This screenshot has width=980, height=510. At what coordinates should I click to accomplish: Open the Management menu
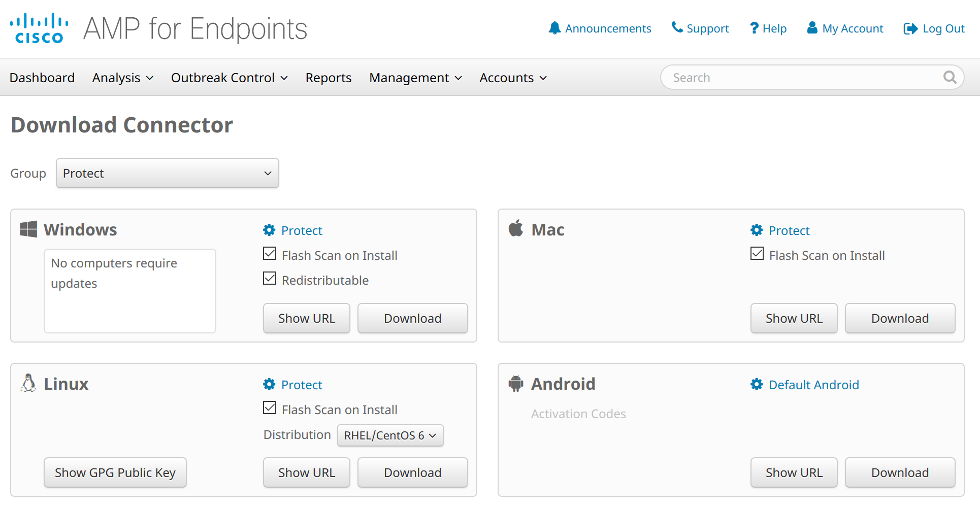[415, 78]
